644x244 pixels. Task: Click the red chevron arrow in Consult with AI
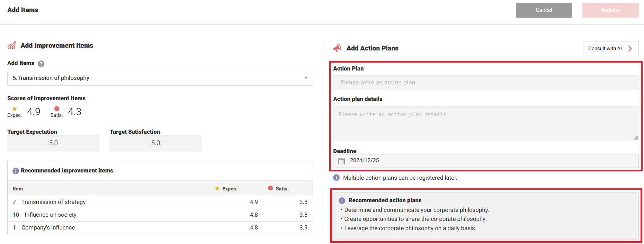(630, 49)
